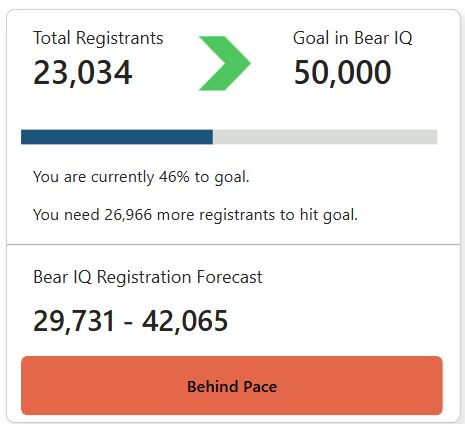This screenshot has height=424, width=465.
Task: Click the word Forecast in the heading
Action: (x=230, y=277)
